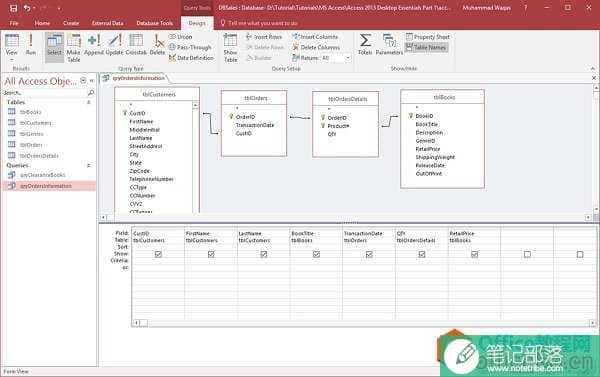
Task: Close the qryOrdersInformation query tab
Action: tap(594, 78)
